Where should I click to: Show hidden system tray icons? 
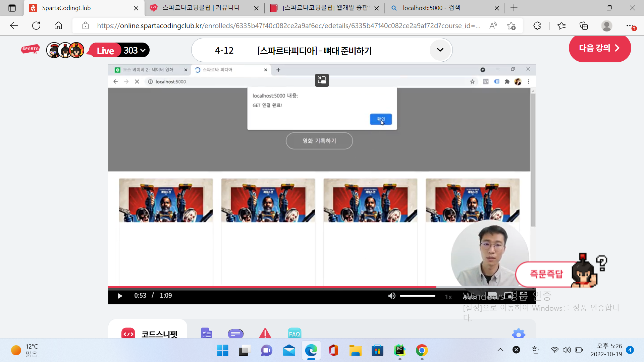(x=500, y=350)
